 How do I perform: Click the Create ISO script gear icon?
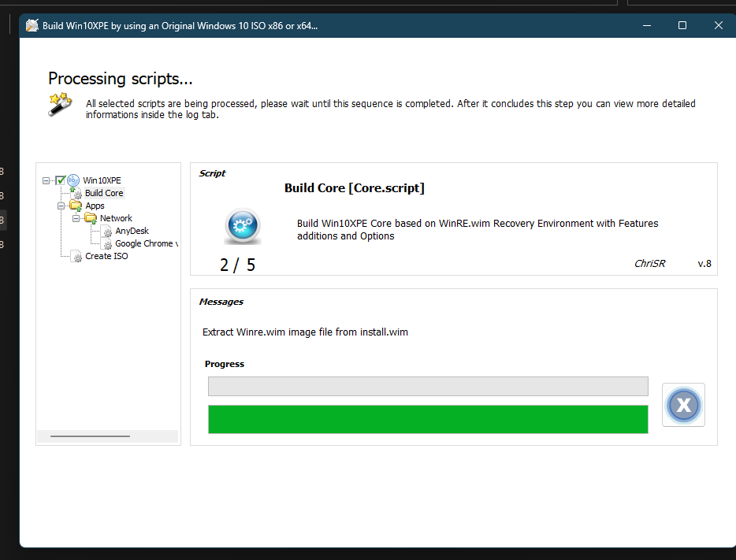tap(76, 256)
